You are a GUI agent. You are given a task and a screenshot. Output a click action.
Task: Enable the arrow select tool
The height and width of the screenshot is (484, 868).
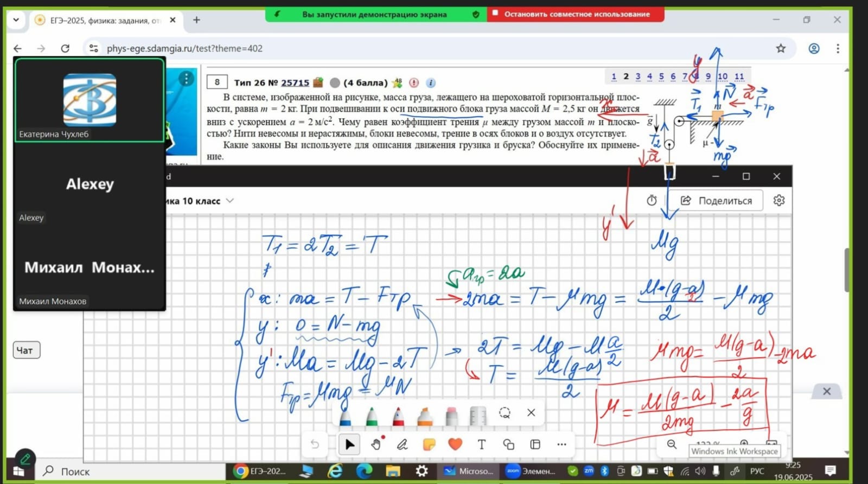[349, 444]
